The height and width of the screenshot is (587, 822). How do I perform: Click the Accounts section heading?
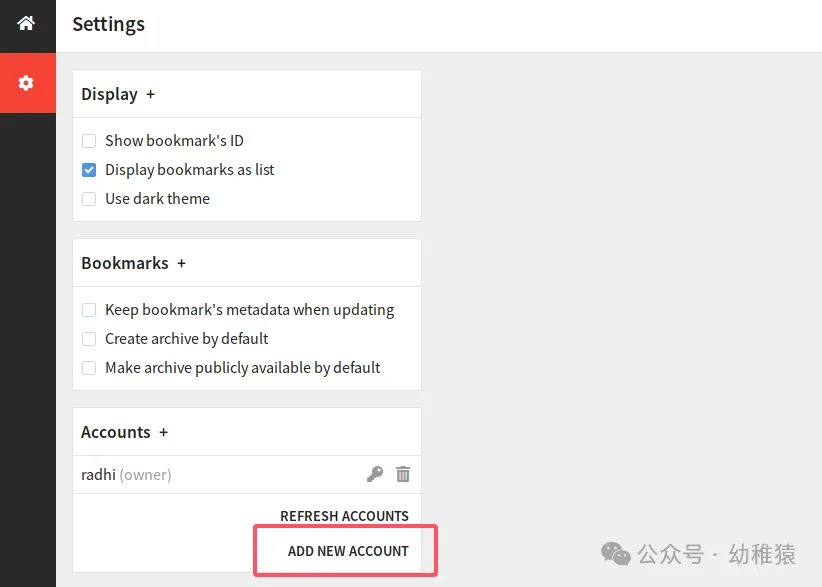click(x=116, y=432)
